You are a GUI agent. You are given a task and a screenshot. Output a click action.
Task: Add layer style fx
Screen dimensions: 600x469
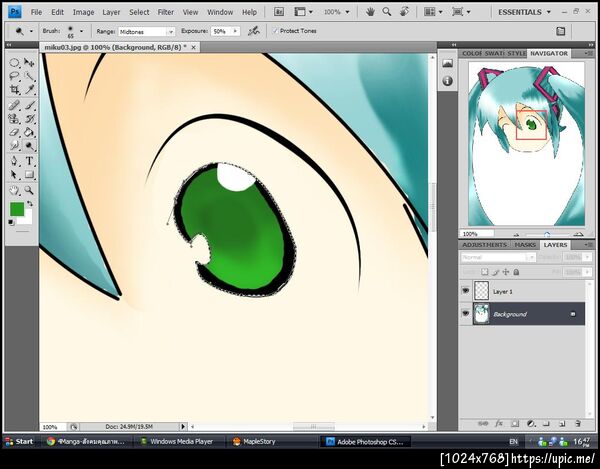tap(499, 423)
